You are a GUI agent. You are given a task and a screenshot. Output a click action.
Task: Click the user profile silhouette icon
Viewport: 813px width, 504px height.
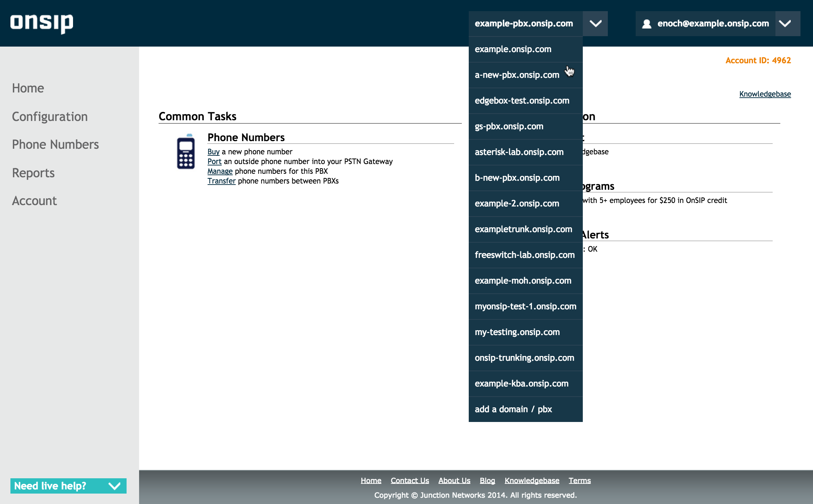click(x=646, y=24)
